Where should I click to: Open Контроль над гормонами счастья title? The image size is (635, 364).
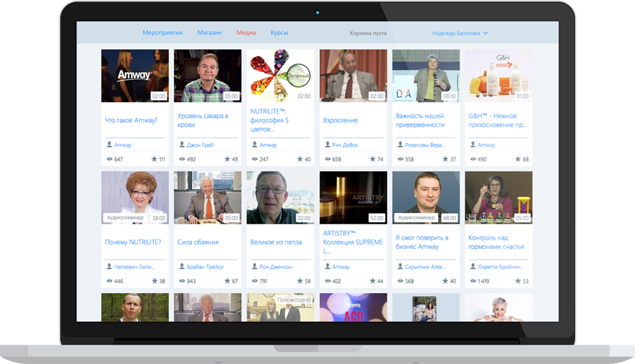tap(496, 242)
